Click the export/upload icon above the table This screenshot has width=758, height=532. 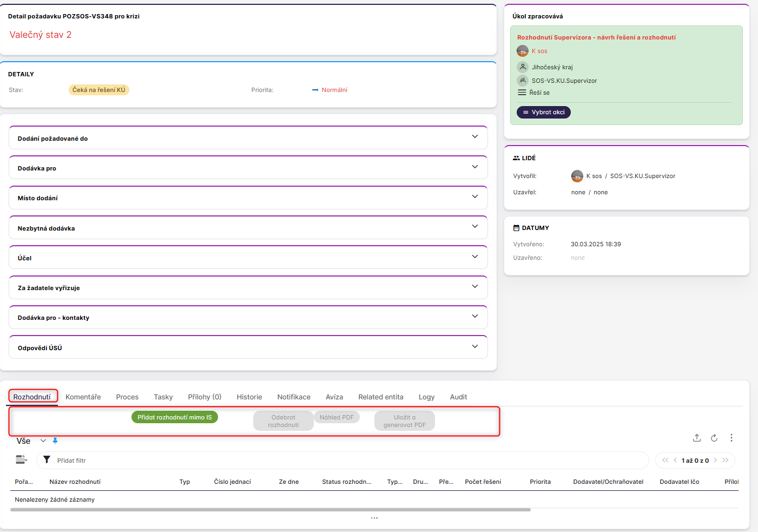click(697, 438)
